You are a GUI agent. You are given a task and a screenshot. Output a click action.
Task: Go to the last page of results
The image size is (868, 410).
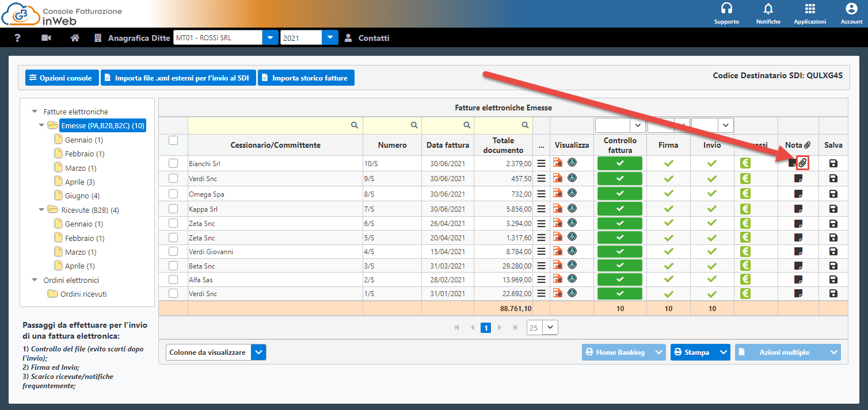(515, 327)
